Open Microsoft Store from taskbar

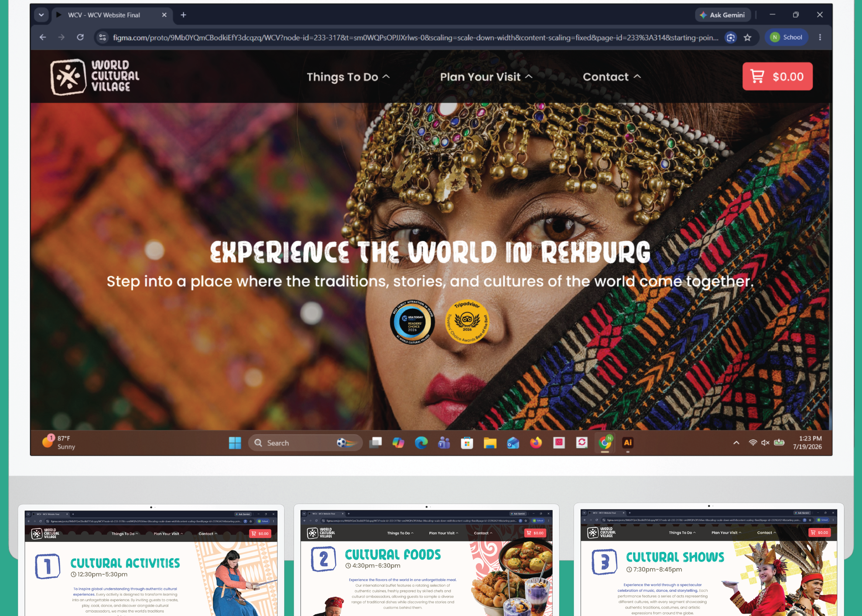pos(467,443)
